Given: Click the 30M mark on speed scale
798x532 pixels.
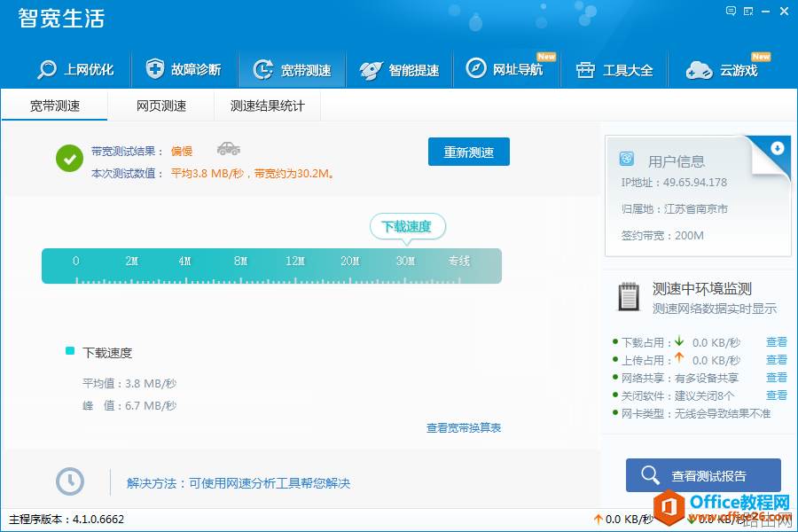Looking at the screenshot, I should click(x=405, y=261).
